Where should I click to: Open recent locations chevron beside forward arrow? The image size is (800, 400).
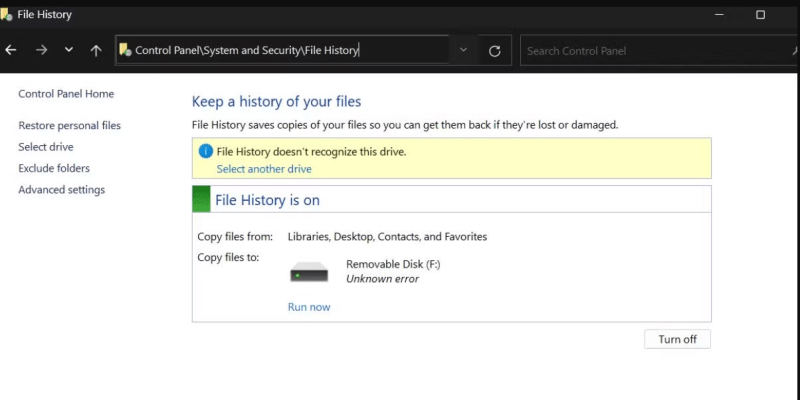click(69, 50)
